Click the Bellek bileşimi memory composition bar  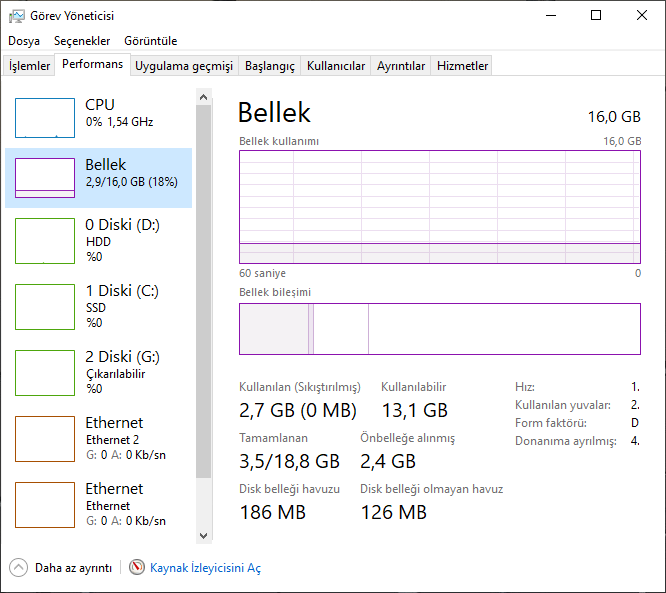(x=440, y=329)
